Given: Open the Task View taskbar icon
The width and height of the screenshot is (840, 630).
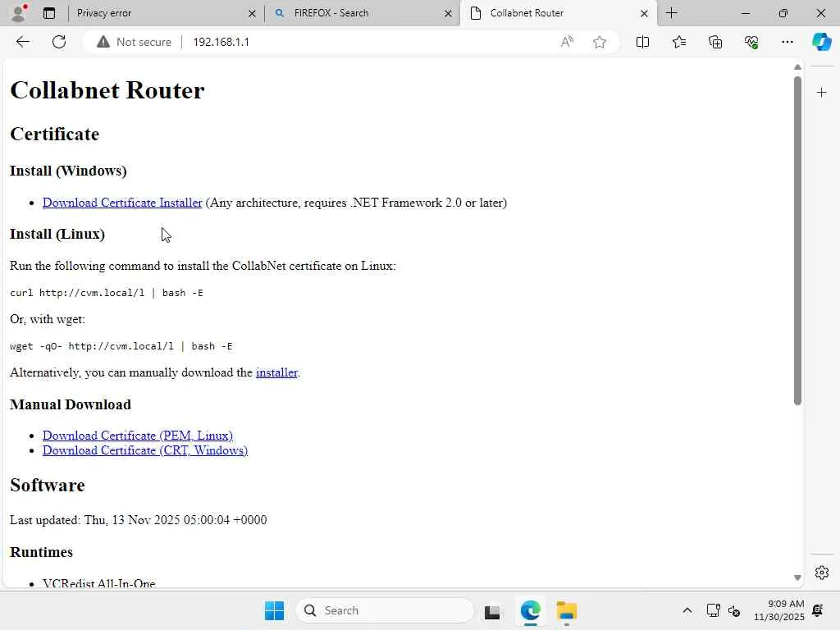Looking at the screenshot, I should [x=492, y=610].
